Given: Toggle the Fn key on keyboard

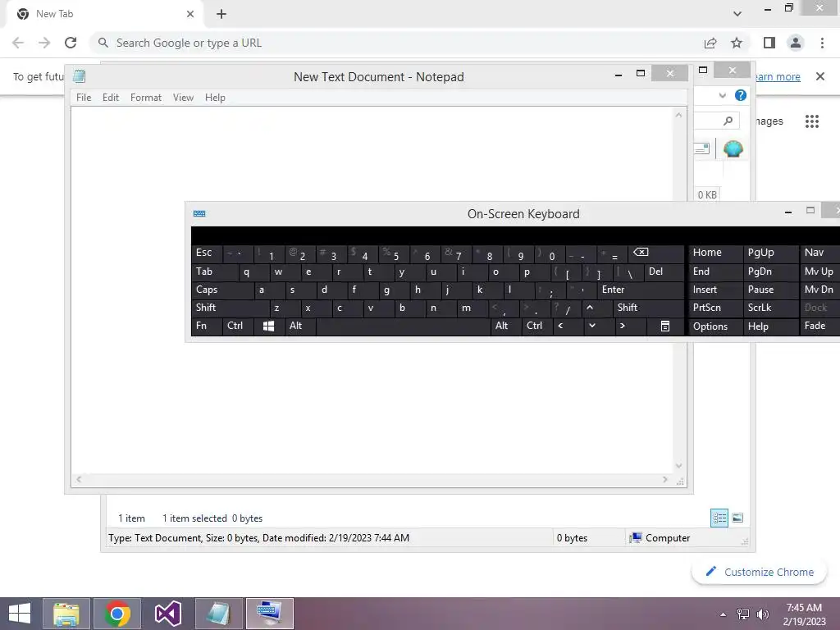Looking at the screenshot, I should (206, 326).
